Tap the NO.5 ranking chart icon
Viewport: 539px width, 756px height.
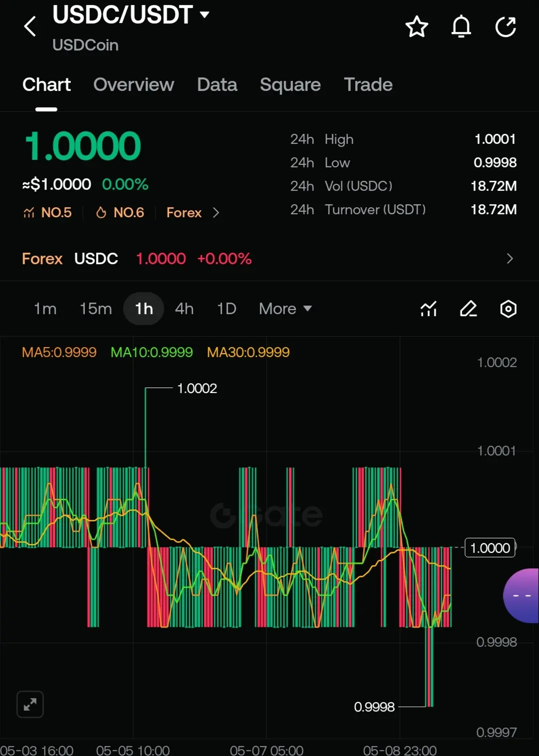click(x=29, y=213)
